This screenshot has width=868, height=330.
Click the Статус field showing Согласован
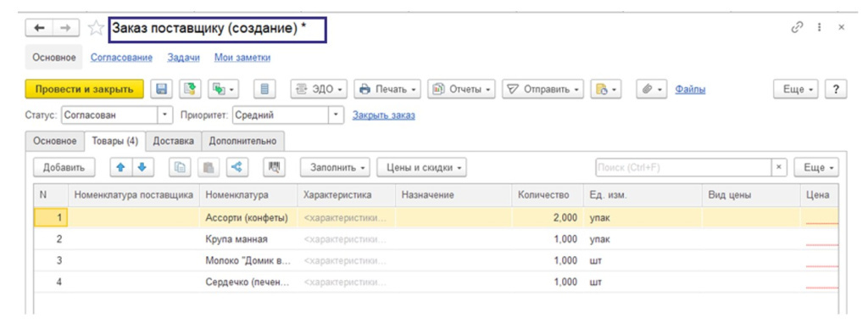point(109,115)
